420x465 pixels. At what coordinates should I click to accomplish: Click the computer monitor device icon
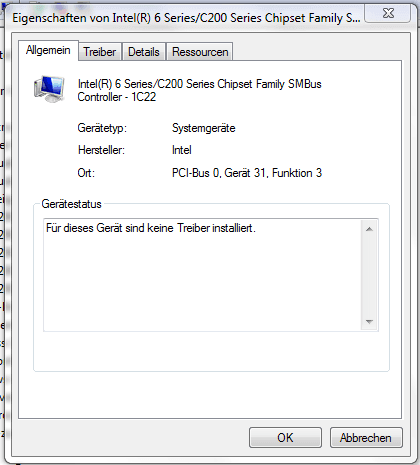click(49, 89)
